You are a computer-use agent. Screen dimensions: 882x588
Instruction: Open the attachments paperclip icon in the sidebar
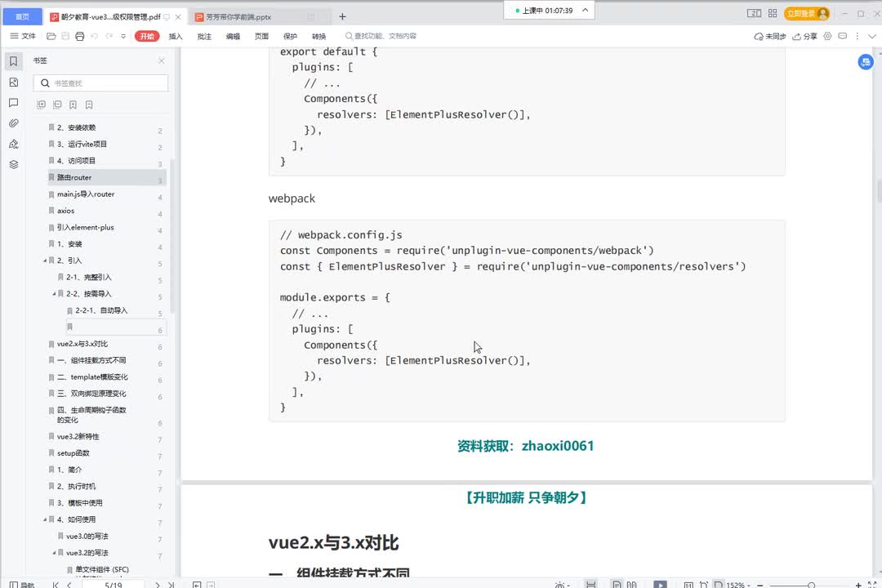pyautogui.click(x=14, y=123)
